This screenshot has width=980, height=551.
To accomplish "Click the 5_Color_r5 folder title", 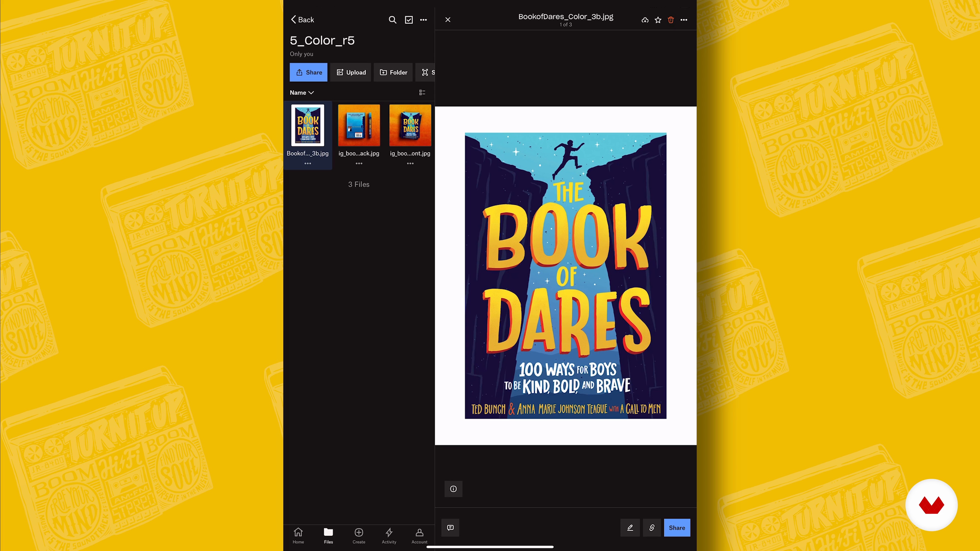I will [322, 40].
